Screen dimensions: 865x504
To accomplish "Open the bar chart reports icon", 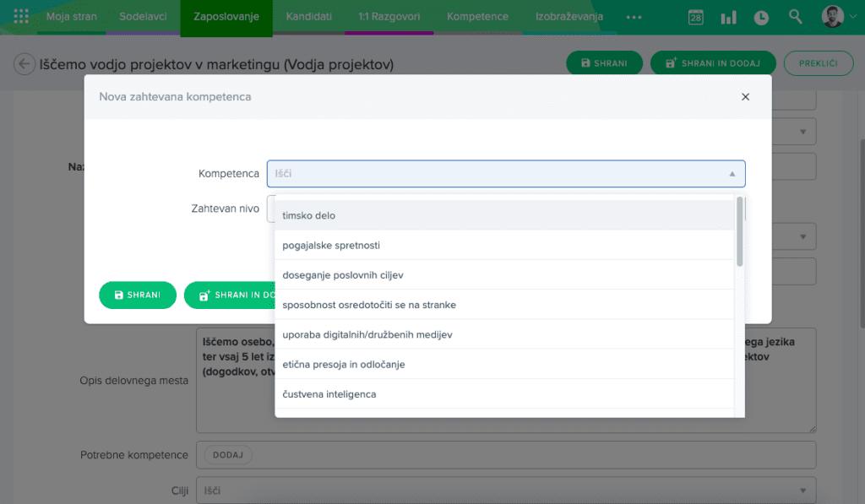I will coord(727,17).
